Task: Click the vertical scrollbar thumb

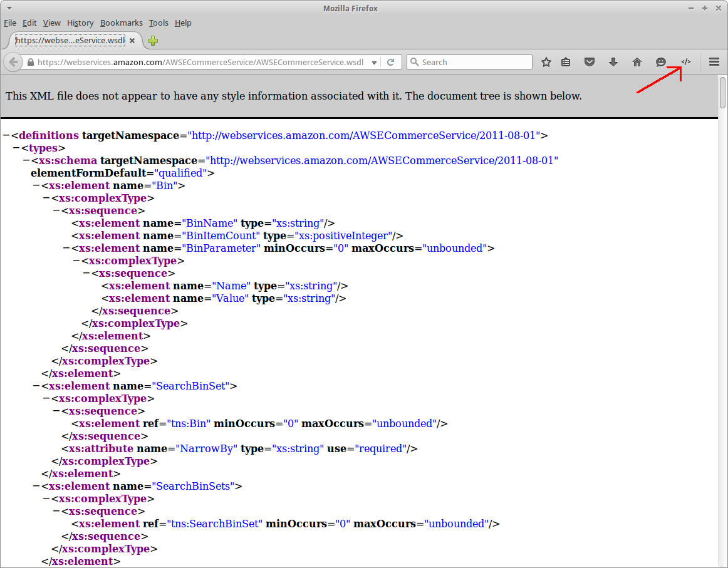Action: [x=722, y=92]
